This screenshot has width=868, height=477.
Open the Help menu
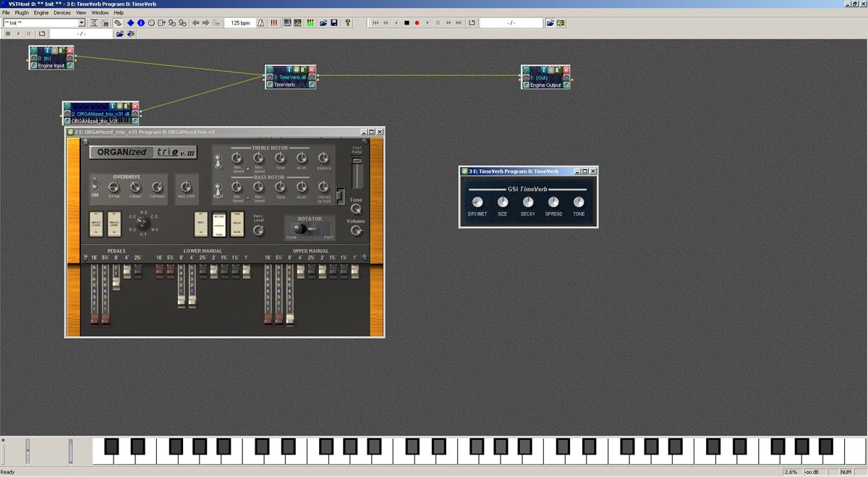[119, 12]
